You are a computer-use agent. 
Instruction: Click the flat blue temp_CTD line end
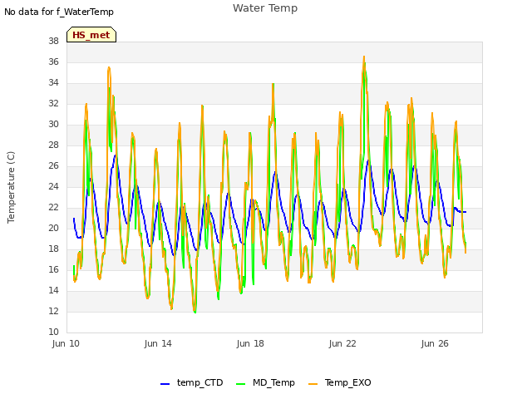click(x=462, y=212)
